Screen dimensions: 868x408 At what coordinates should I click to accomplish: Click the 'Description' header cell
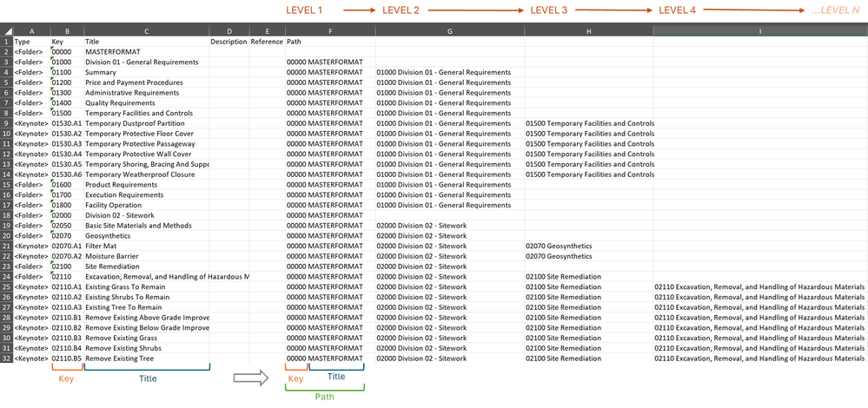pyautogui.click(x=229, y=42)
